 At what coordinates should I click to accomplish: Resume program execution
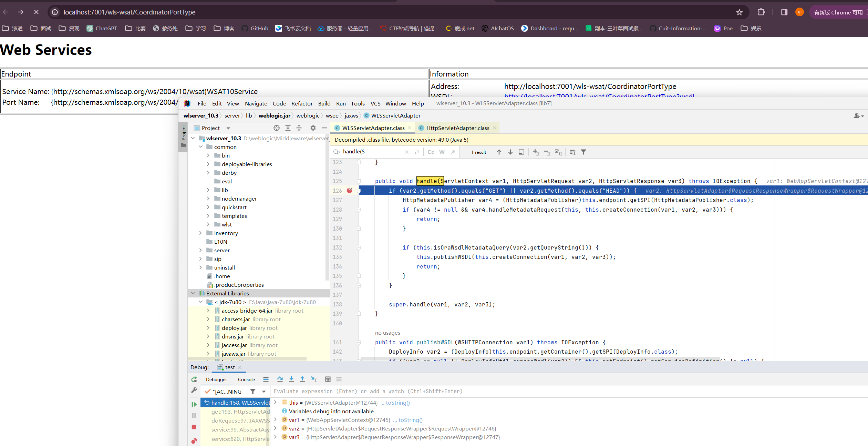pyautogui.click(x=194, y=404)
